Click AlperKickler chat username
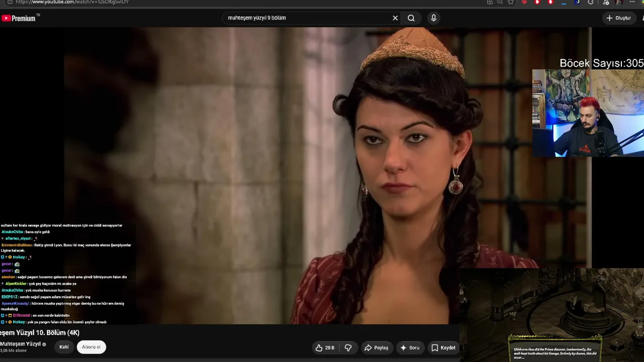This screenshot has width=644, height=362. pos(16,284)
